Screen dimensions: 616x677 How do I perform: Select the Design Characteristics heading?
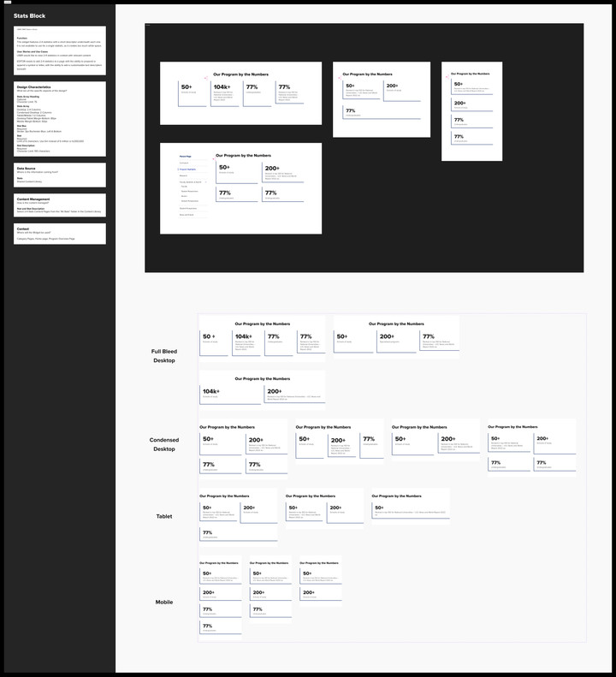pos(33,87)
